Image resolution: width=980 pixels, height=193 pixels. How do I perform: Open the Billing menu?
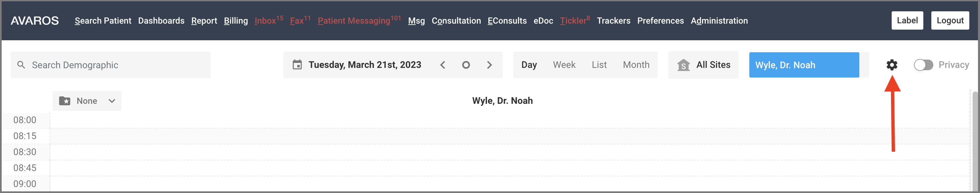point(235,21)
